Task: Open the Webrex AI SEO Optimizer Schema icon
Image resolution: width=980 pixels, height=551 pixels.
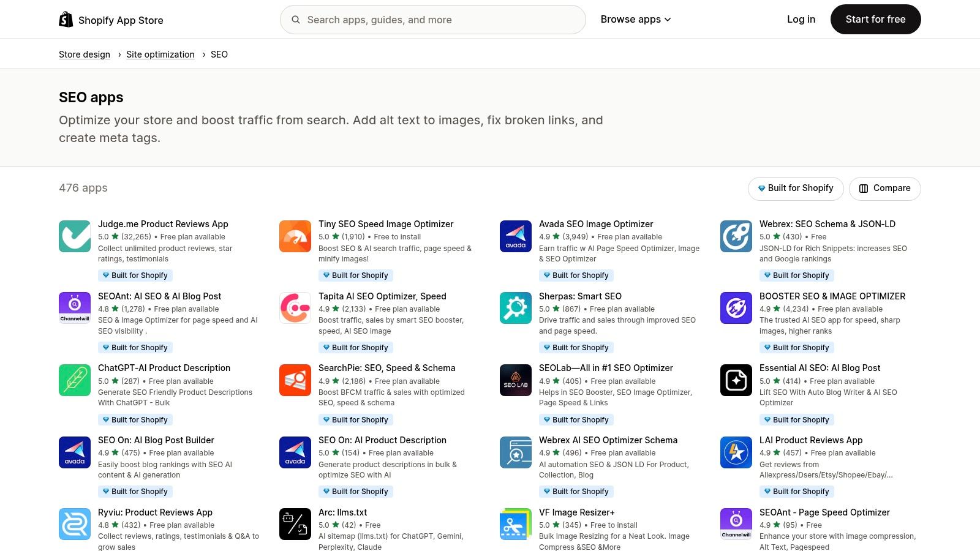Action: tap(516, 452)
